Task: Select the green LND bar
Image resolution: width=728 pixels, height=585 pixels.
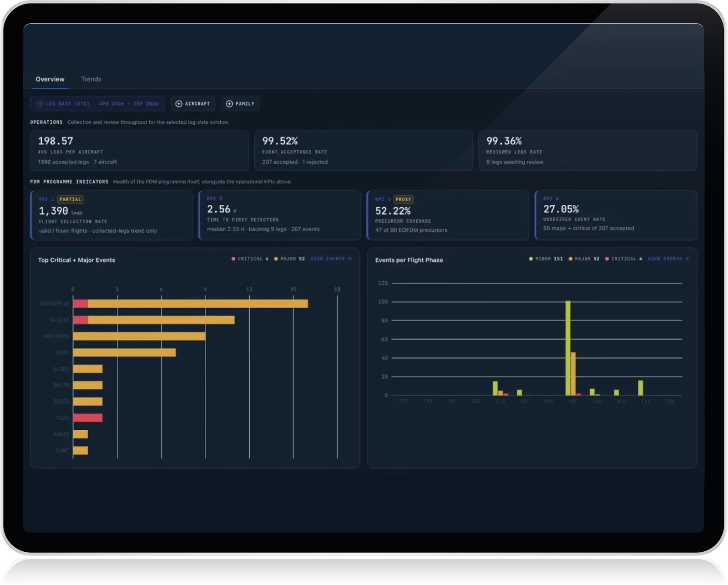Action: (592, 392)
